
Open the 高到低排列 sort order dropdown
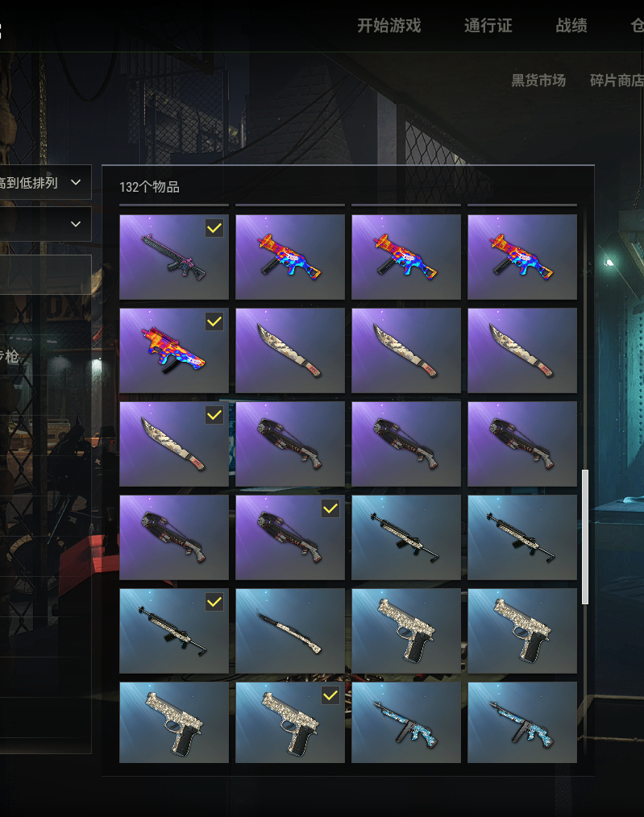(45, 182)
